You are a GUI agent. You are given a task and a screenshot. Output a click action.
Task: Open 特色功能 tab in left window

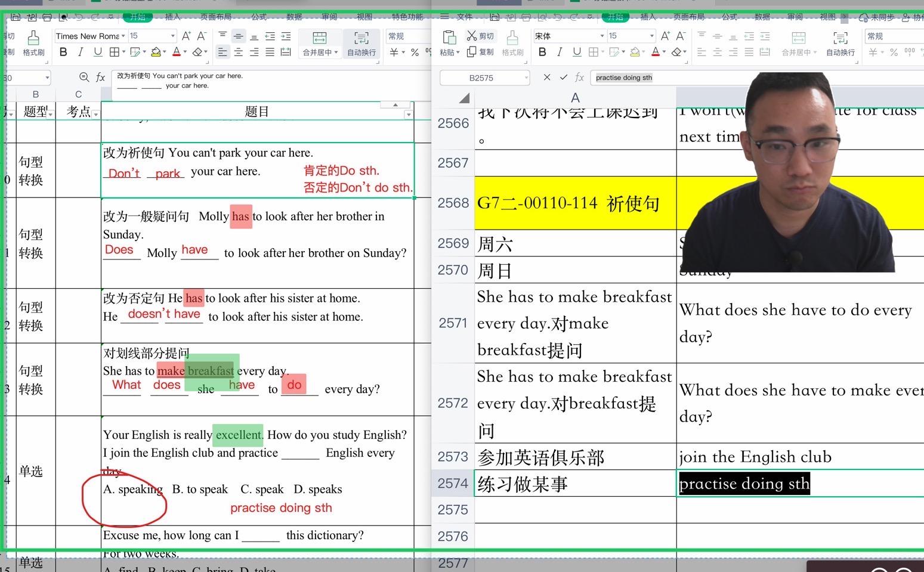pos(407,17)
